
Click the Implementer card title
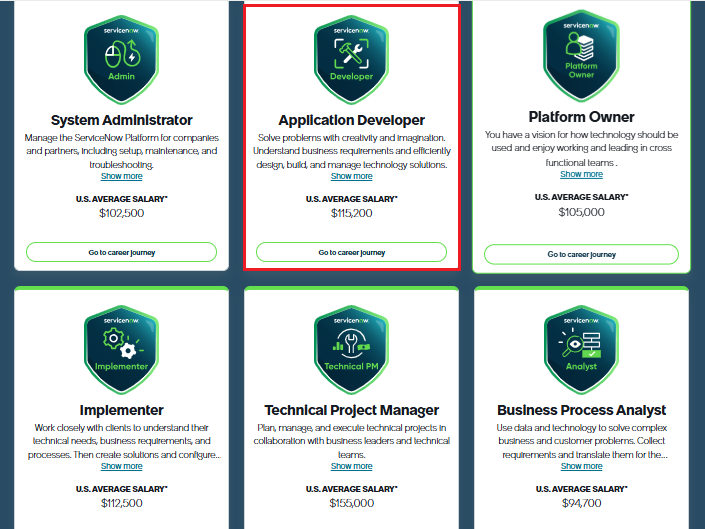121,410
